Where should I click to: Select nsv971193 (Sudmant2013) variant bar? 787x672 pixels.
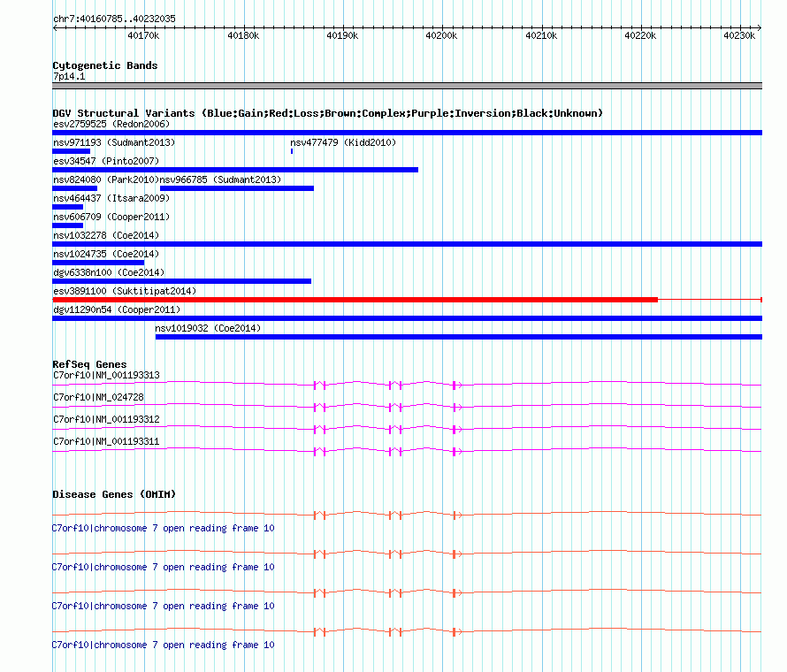point(72,151)
